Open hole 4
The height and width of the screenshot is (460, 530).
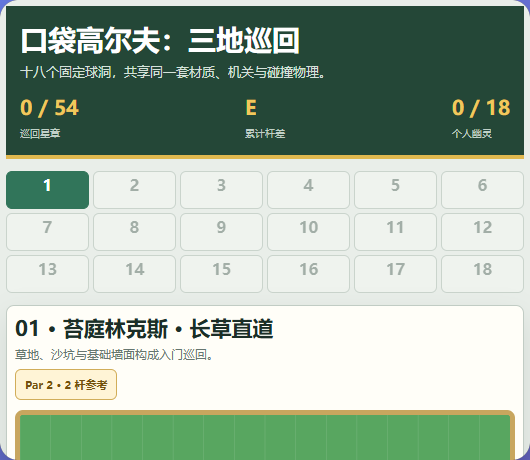(x=308, y=190)
